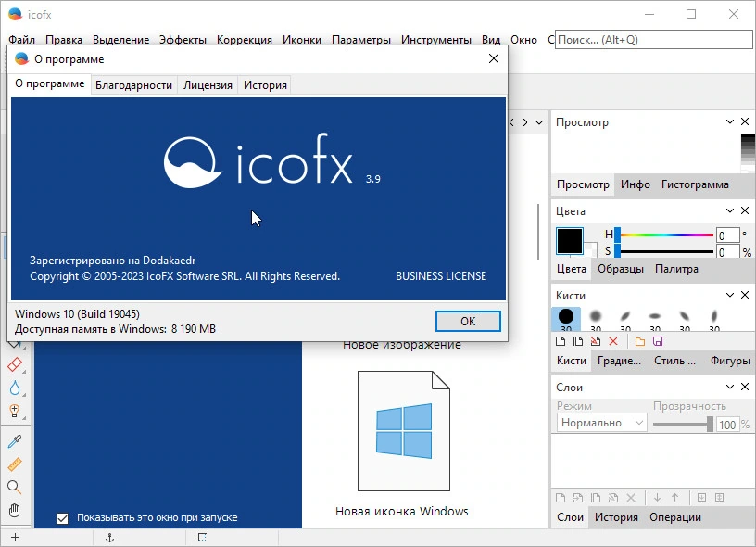Click the opacity 100 value field

[727, 425]
